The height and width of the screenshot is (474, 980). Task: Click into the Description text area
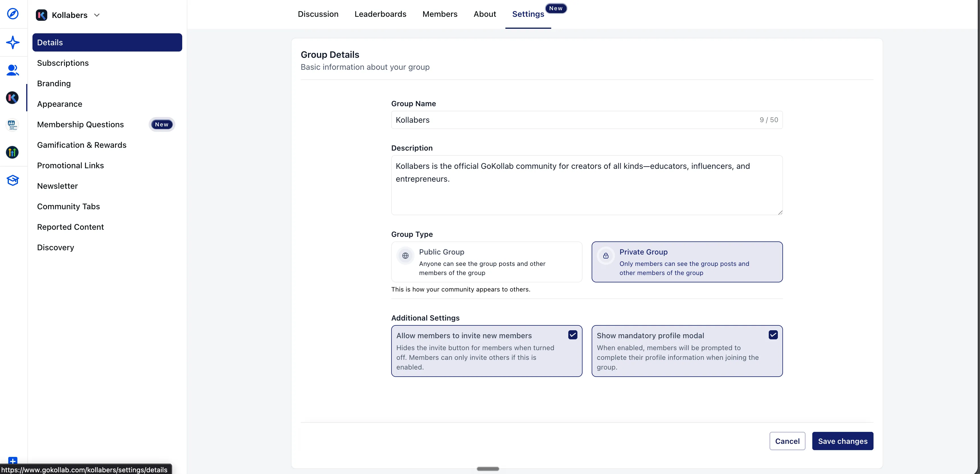coord(587,185)
